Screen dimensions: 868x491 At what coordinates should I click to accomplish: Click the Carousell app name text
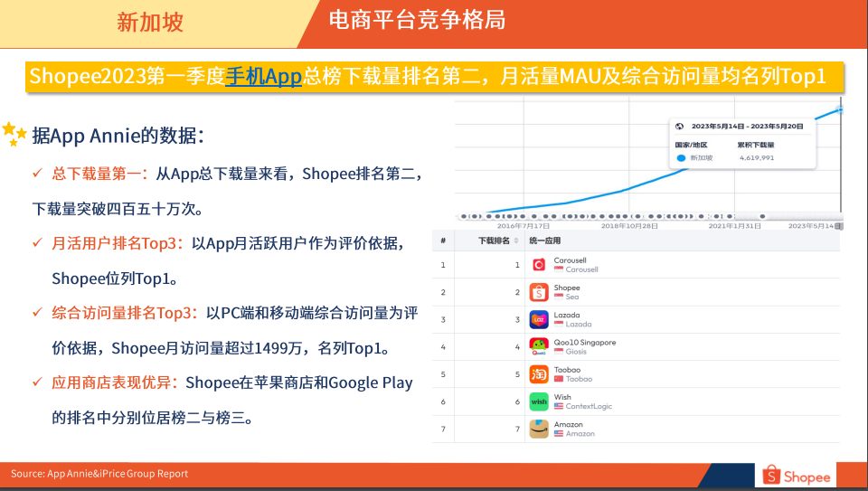click(571, 260)
